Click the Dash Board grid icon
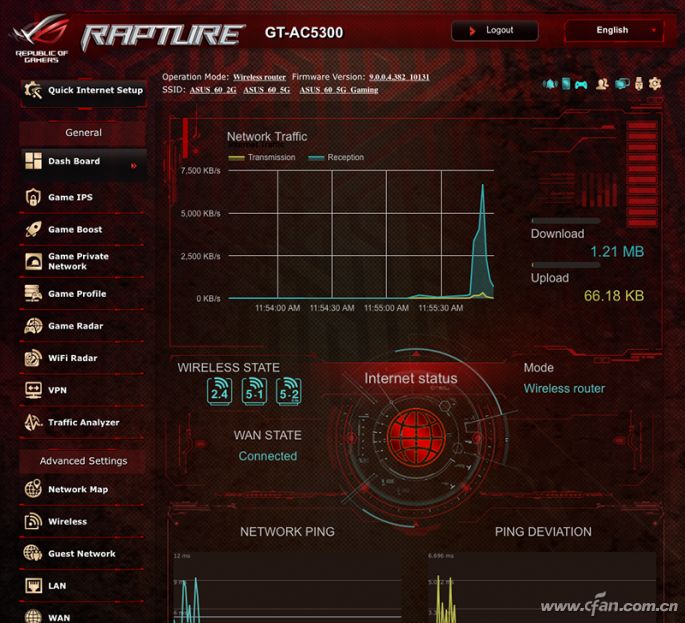This screenshot has width=685, height=623. pyautogui.click(x=33, y=161)
